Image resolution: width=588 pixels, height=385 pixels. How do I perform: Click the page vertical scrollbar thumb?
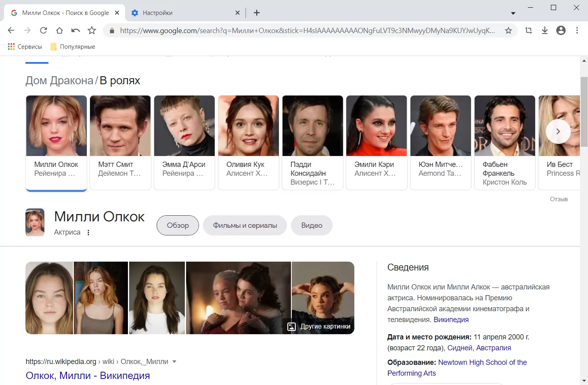coord(584,111)
